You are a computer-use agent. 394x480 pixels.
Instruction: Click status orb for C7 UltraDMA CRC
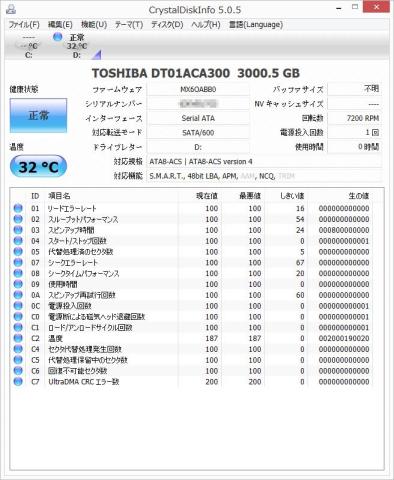pos(18,382)
